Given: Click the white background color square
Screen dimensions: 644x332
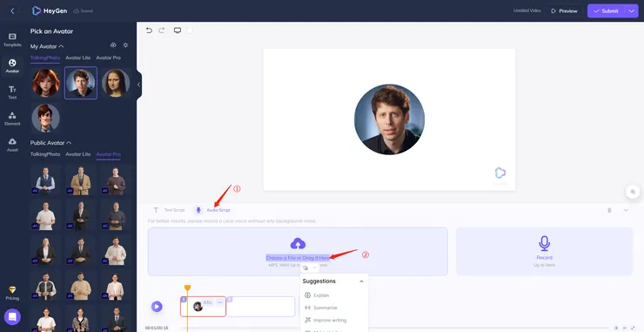Looking at the screenshot, I should (190, 30).
